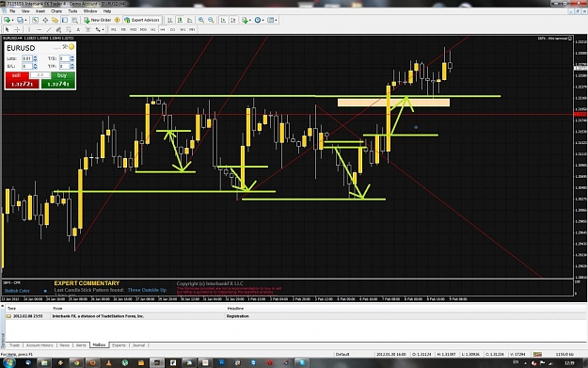Expand the Indicators dropdown arrow

tap(250, 21)
